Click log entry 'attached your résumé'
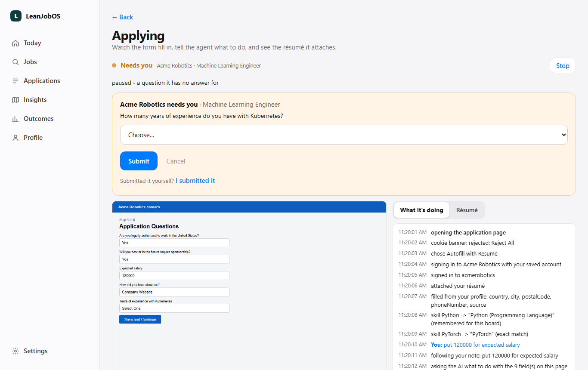This screenshot has width=588, height=370. pos(458,286)
